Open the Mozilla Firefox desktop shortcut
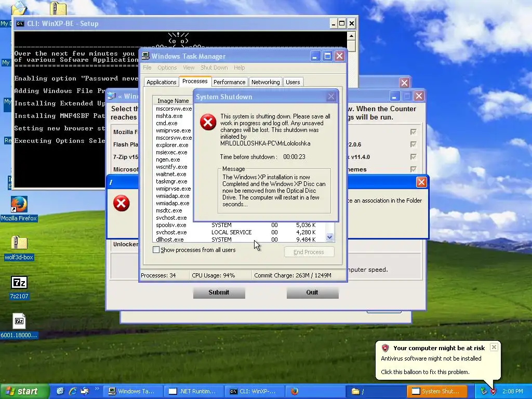Image resolution: width=532 pixels, height=399 pixels. pos(19,209)
